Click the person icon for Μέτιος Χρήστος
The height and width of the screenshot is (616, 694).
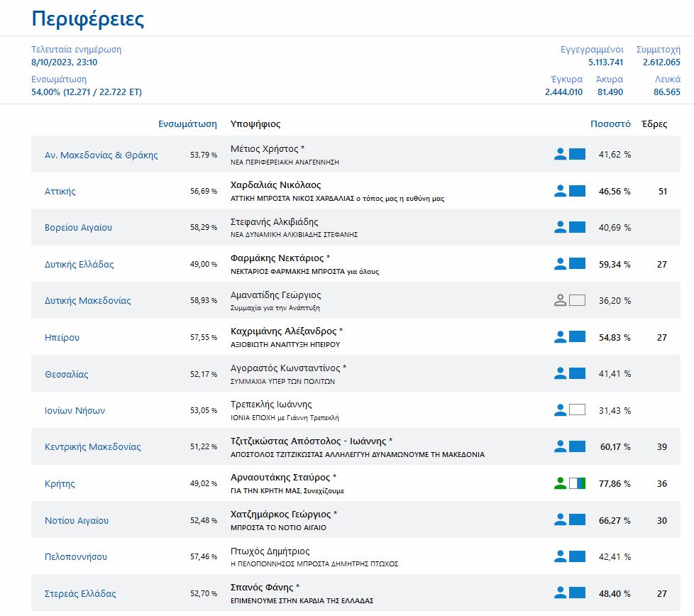point(560,153)
